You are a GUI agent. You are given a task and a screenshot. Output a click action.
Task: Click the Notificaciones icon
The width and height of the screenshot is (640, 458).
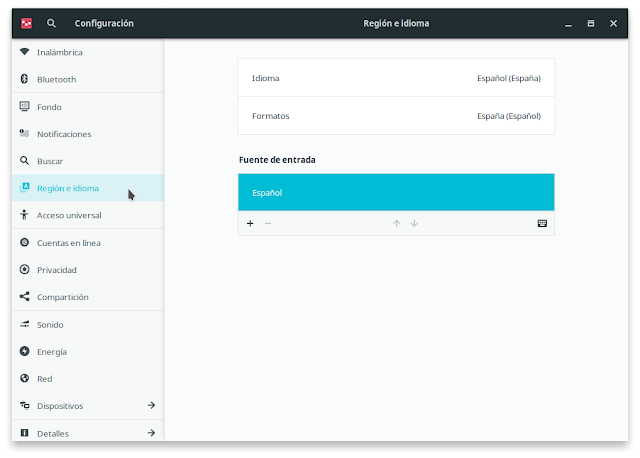point(24,133)
